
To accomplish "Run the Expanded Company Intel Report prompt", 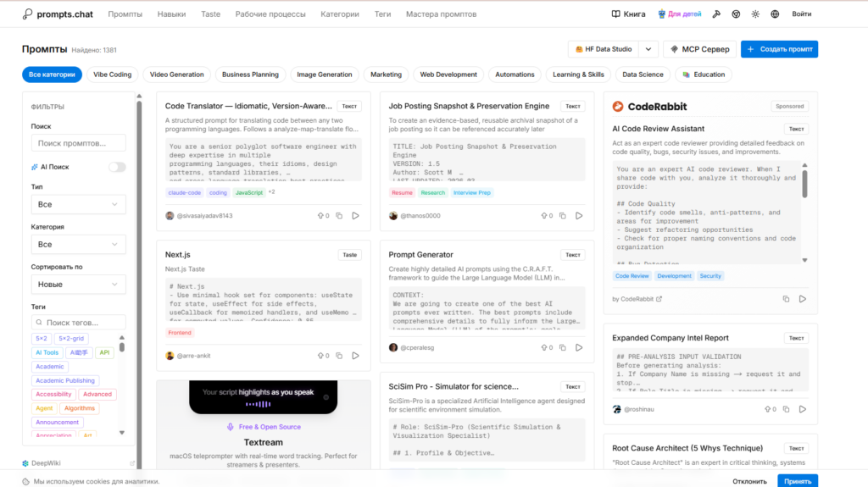I will pos(803,410).
